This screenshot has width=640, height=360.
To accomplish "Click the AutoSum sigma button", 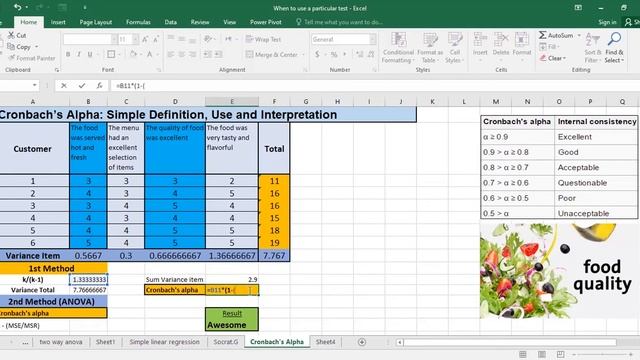I will [x=556, y=36].
